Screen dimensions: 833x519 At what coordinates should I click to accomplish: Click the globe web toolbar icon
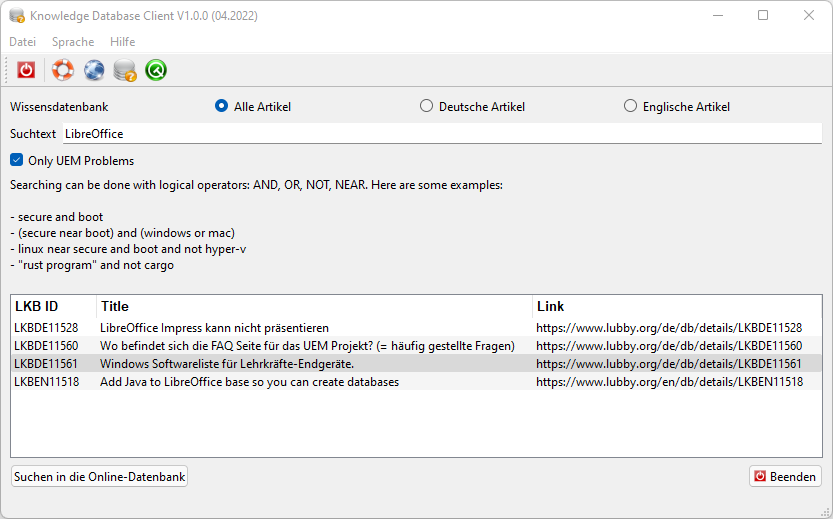94,70
